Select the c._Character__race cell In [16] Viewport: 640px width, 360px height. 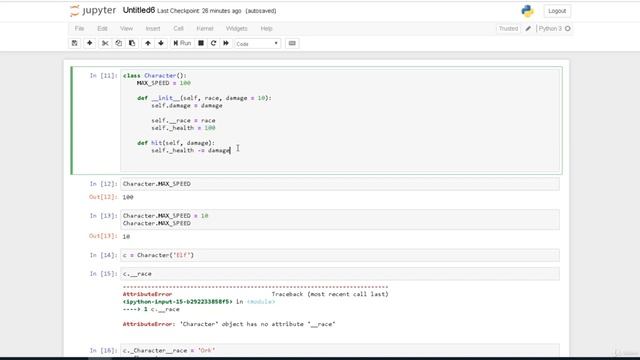(340, 351)
